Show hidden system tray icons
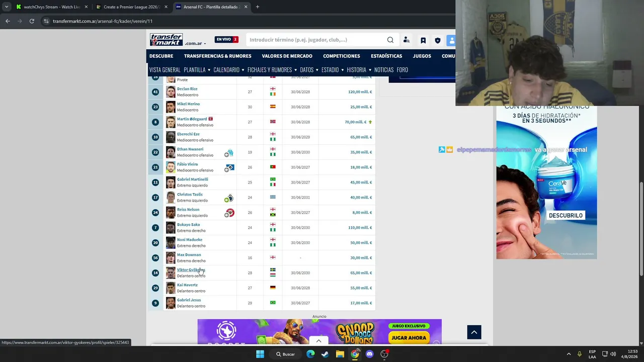 569,354
